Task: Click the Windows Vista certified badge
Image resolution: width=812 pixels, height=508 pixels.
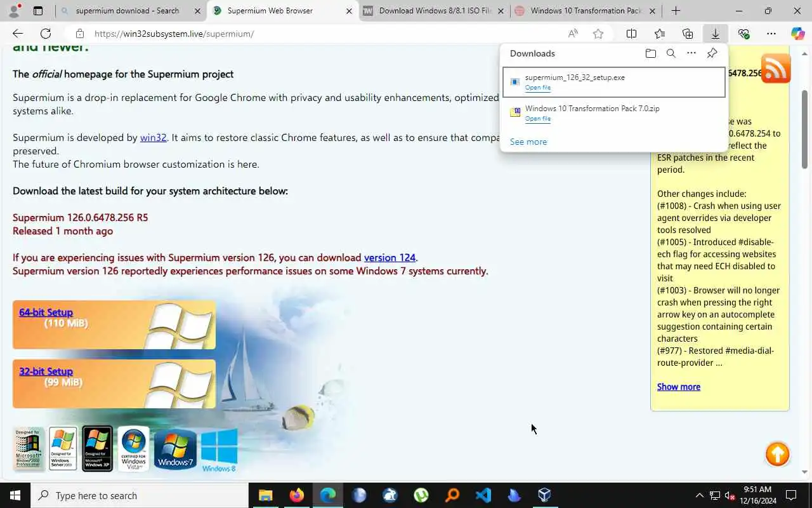Action: pyautogui.click(x=133, y=449)
